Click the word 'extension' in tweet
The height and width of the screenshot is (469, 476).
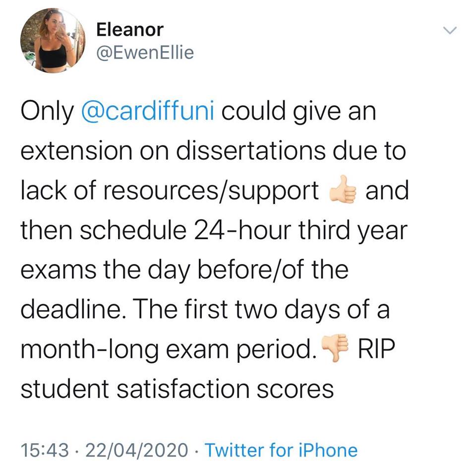point(76,151)
